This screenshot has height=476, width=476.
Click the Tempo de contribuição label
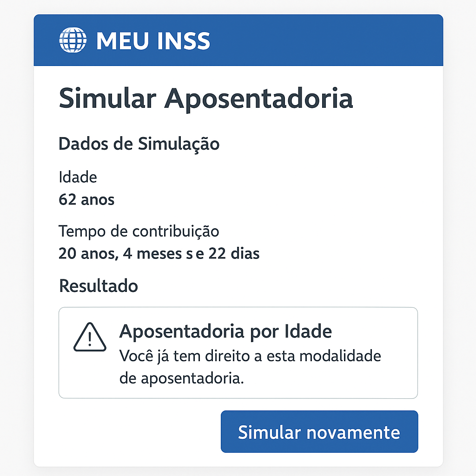click(x=139, y=231)
